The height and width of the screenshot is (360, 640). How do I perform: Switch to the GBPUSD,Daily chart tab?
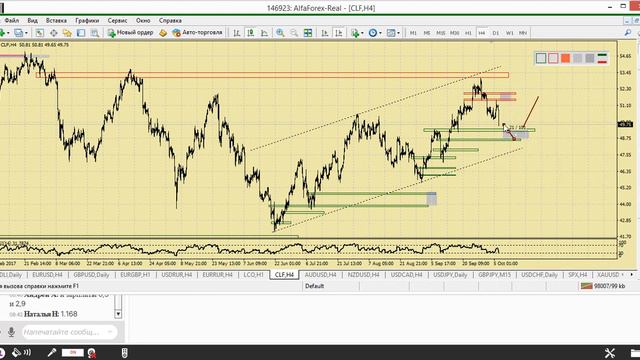91,275
